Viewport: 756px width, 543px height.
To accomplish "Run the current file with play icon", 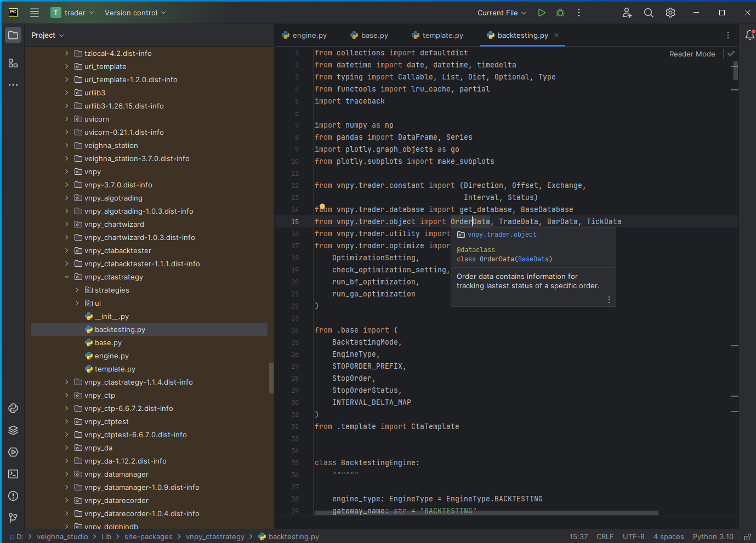I will [x=542, y=13].
